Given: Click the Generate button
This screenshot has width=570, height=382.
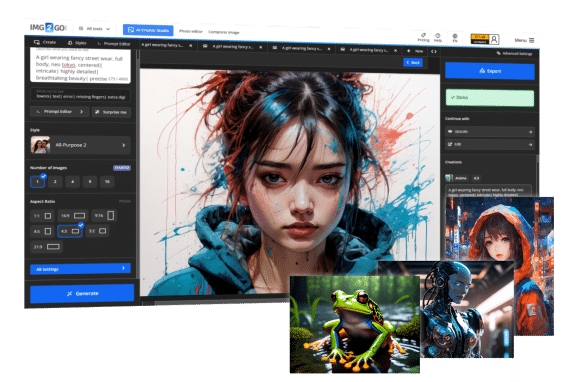Looking at the screenshot, I should [x=82, y=293].
